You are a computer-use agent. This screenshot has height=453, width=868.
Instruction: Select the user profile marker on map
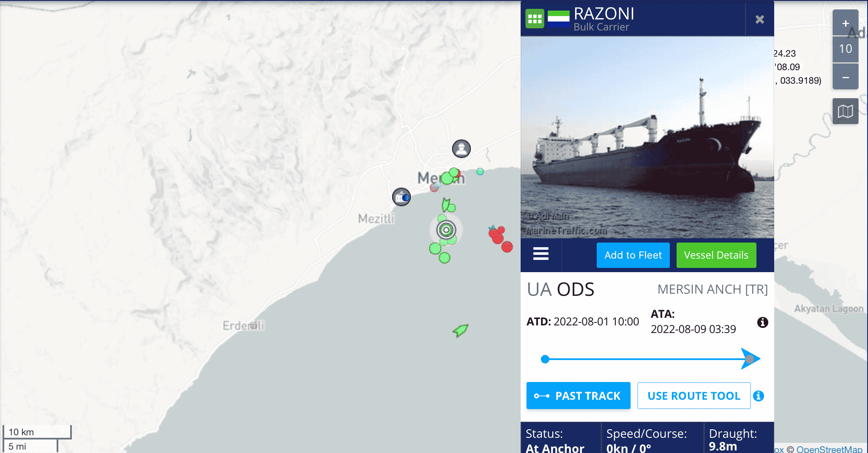pyautogui.click(x=461, y=149)
